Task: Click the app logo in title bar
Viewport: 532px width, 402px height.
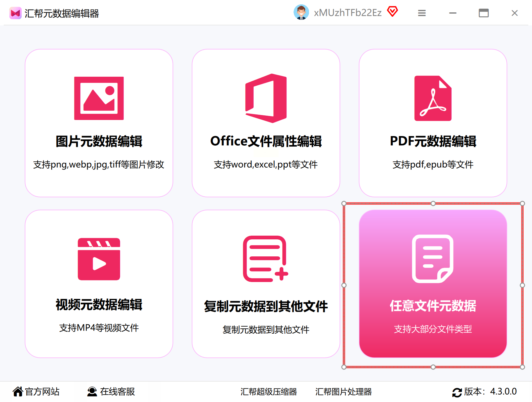Action: [15, 13]
